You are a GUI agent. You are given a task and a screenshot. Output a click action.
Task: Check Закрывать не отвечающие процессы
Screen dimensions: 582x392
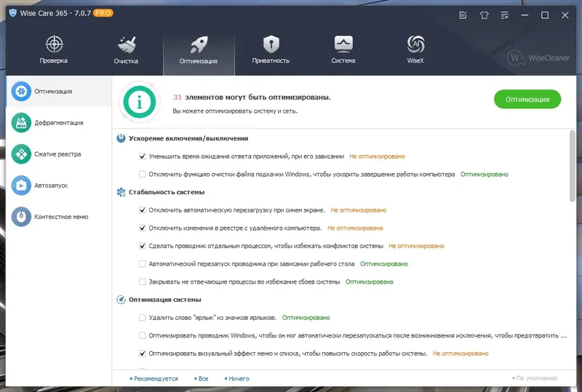pos(142,281)
